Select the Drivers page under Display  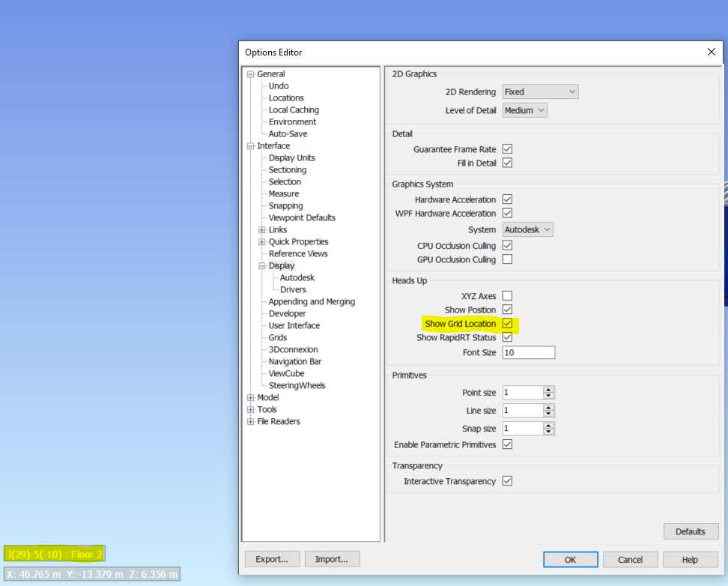(x=292, y=289)
